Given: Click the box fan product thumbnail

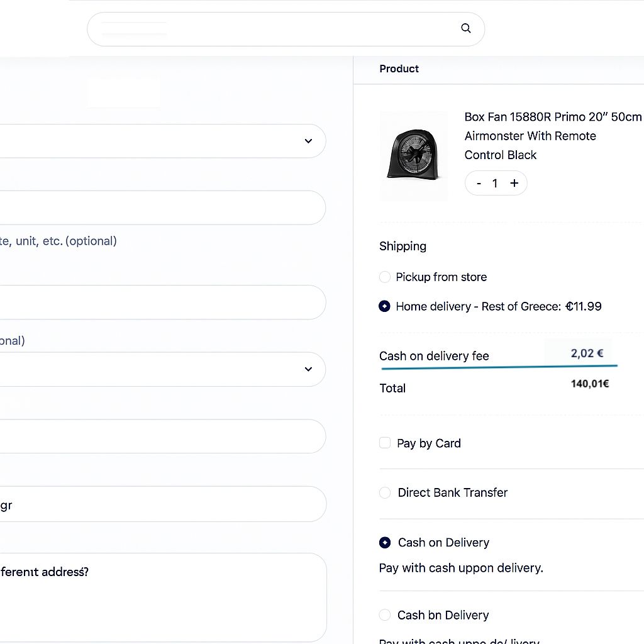Looking at the screenshot, I should [413, 156].
